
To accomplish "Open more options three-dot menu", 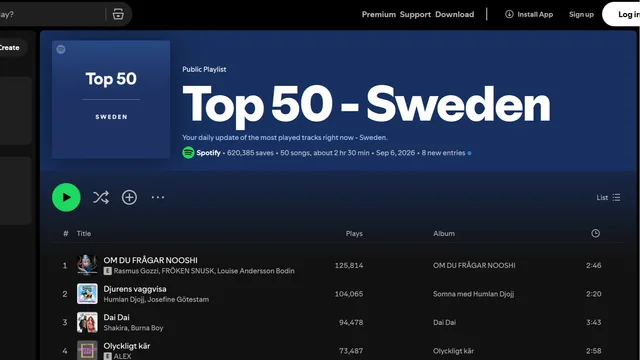I will click(x=158, y=198).
